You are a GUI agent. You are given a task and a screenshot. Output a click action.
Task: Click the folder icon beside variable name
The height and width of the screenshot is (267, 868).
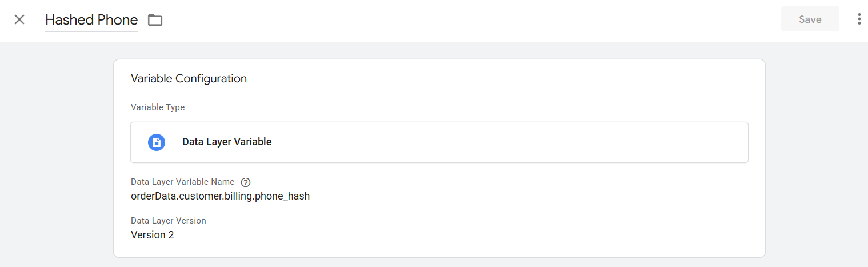pos(155,20)
